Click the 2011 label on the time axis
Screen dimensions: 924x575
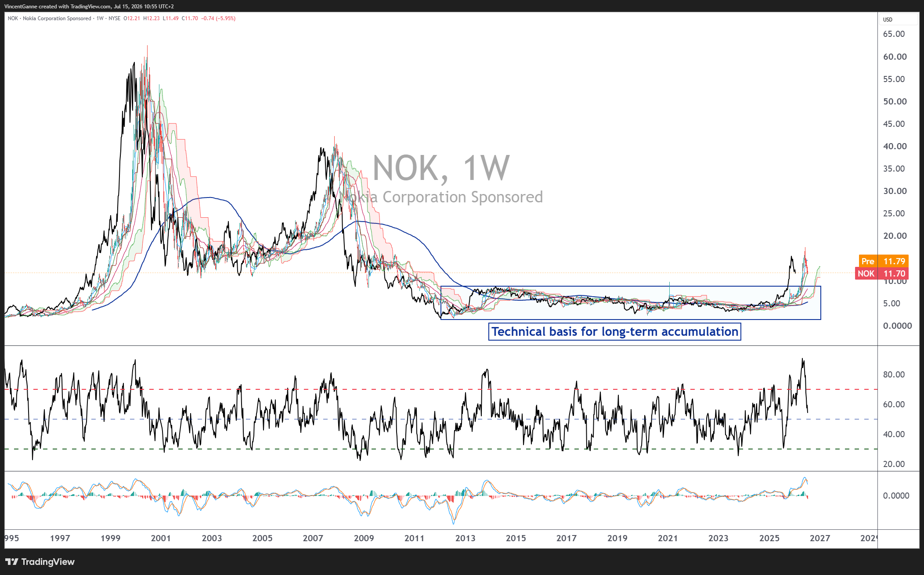415,538
